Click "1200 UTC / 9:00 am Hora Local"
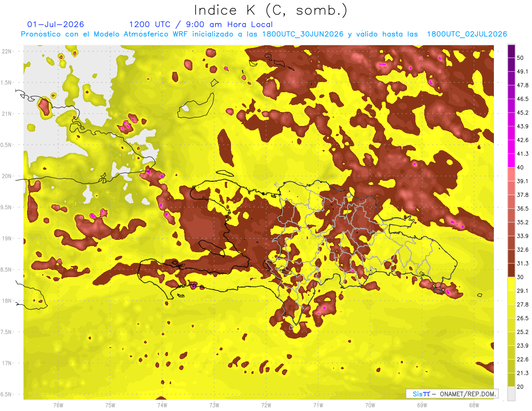Screen dimensions: 532x411 201,24
